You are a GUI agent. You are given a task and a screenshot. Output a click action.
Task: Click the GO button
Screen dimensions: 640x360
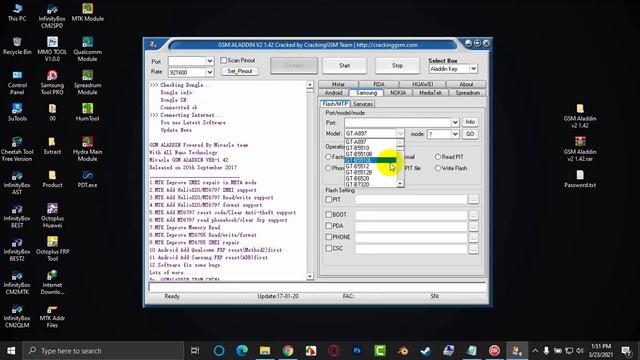point(470,134)
